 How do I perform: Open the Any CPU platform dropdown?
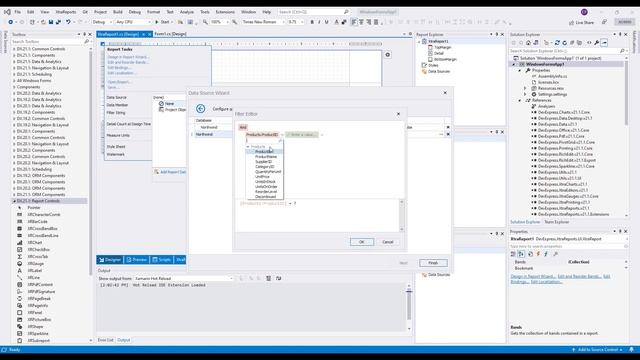pyautogui.click(x=133, y=22)
